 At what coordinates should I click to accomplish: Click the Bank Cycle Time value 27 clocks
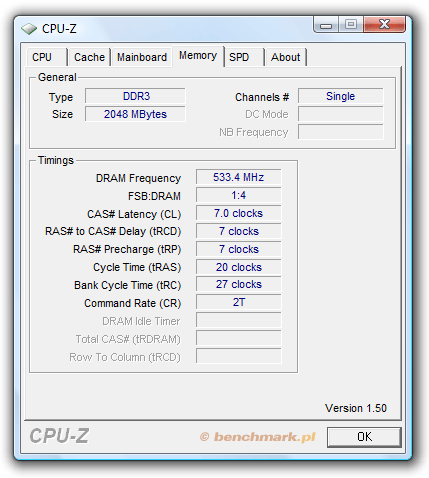(x=239, y=285)
